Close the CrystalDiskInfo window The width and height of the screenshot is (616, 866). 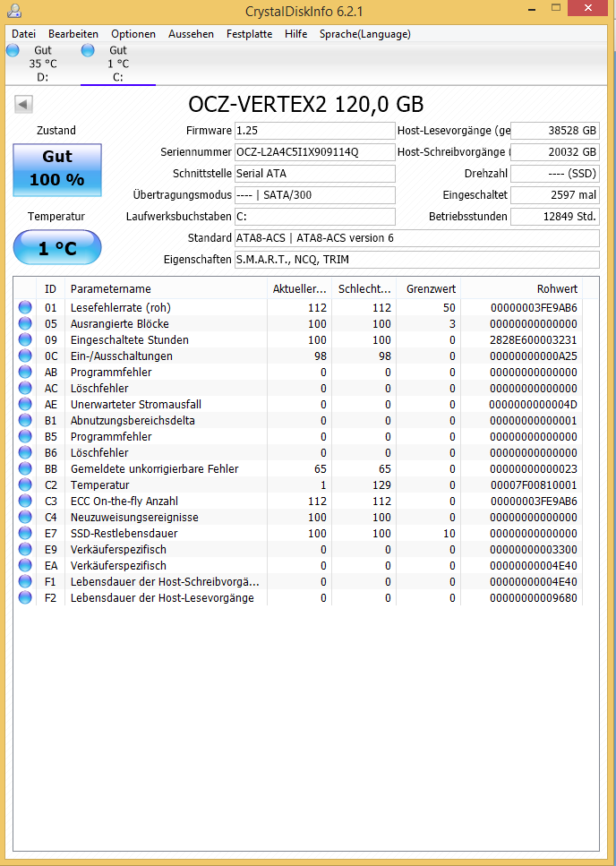pos(589,8)
